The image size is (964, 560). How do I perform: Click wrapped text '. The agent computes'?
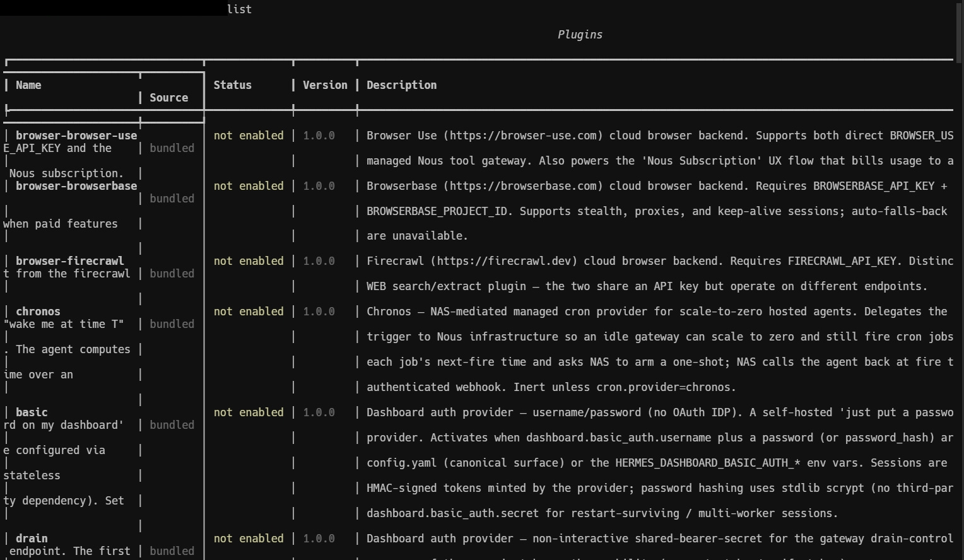click(x=67, y=349)
